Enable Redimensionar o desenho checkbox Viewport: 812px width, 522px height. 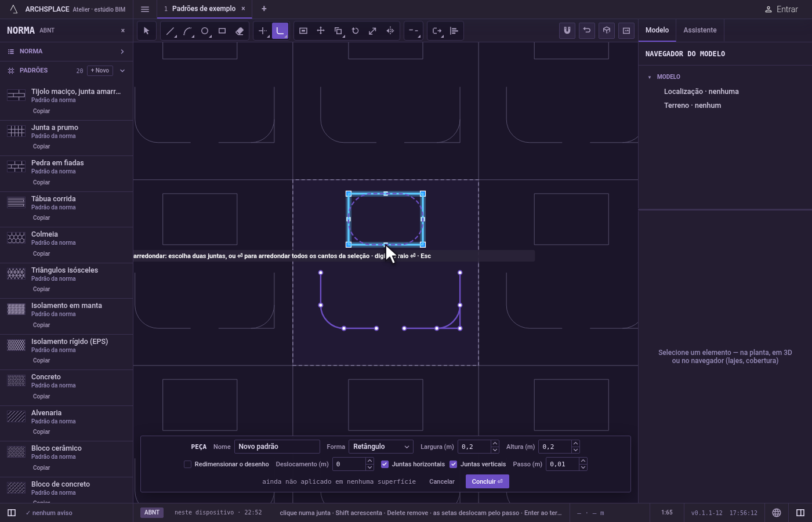[187, 464]
